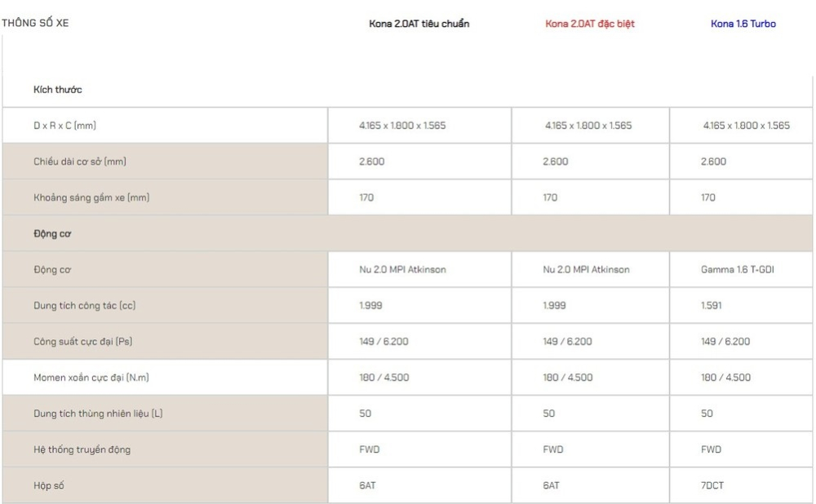This screenshot has width=816, height=504.
Task: Open Kona 2.0AT tiêu chuẩn column header
Action: (x=419, y=24)
